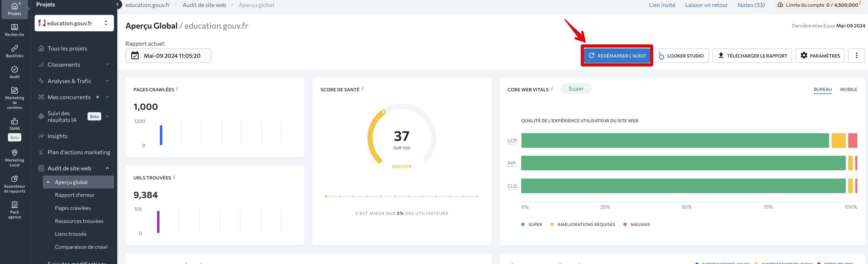868x264 pixels.
Task: Open Looker Studio button
Action: (681, 56)
